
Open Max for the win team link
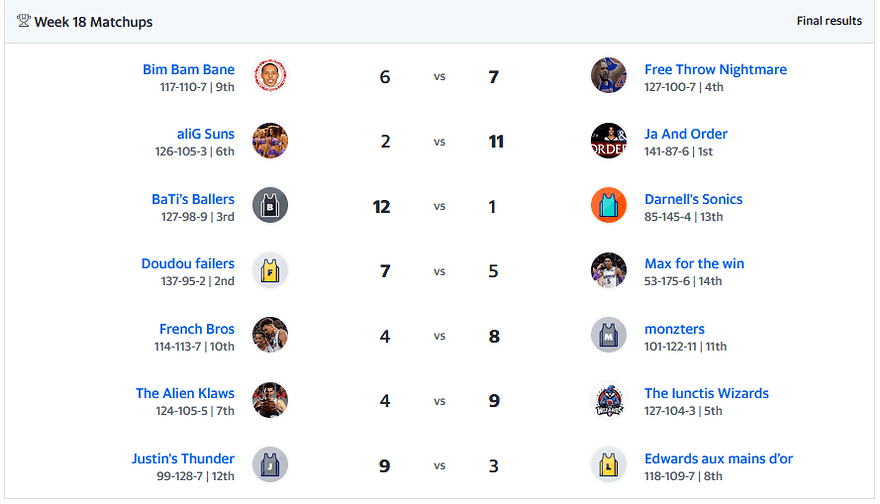tap(694, 264)
